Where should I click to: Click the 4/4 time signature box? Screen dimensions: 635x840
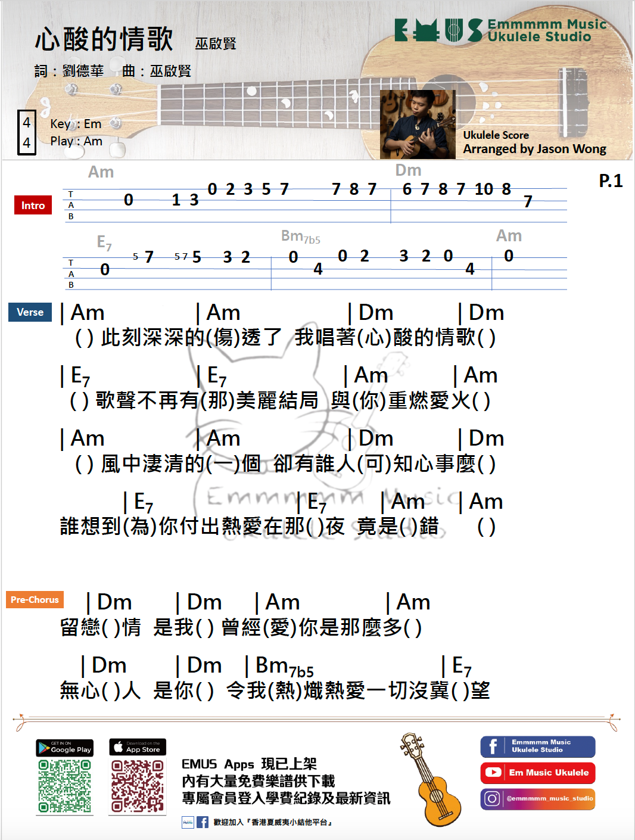click(27, 132)
